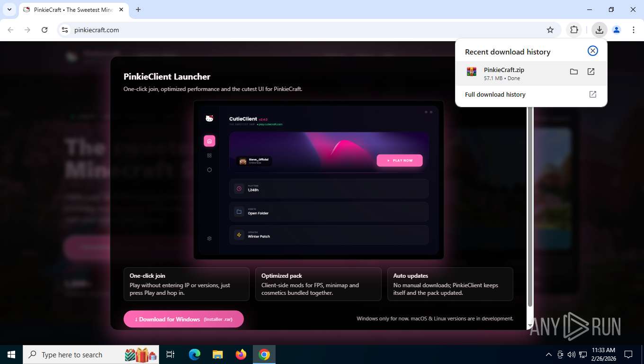Click the One-click join feature card
This screenshot has width=644, height=364.
187,284
